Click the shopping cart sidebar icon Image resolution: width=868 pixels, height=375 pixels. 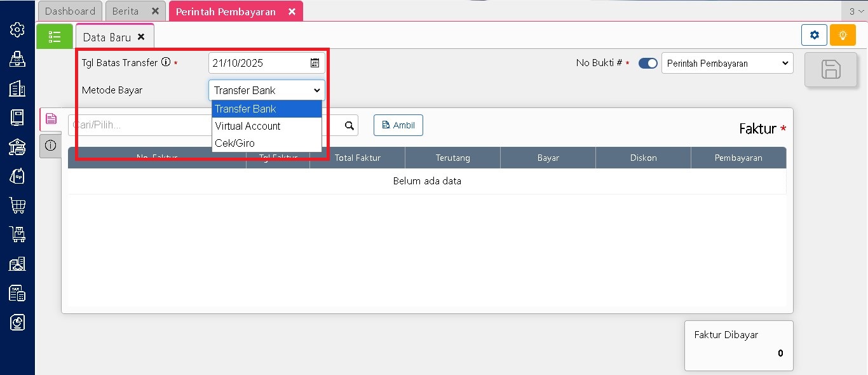17,205
